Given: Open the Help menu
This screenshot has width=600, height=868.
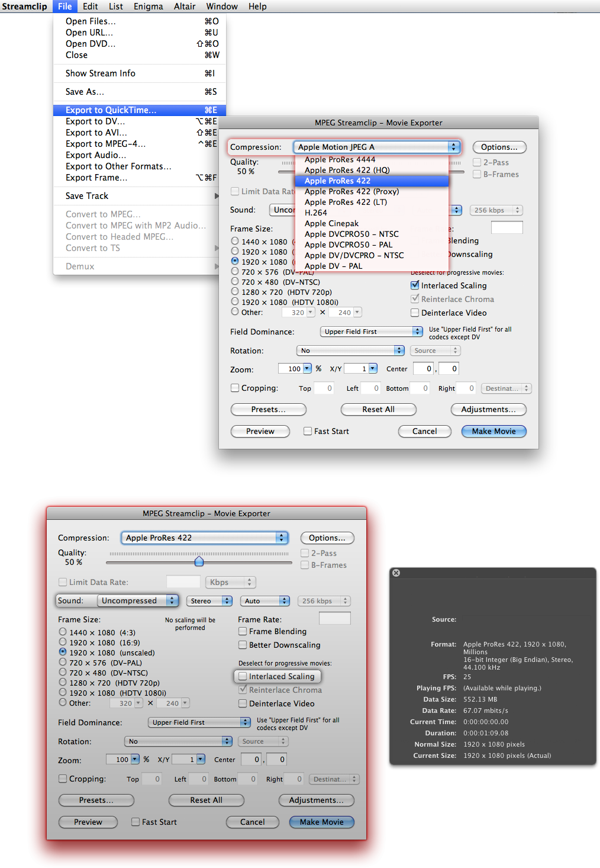Looking at the screenshot, I should 257,6.
